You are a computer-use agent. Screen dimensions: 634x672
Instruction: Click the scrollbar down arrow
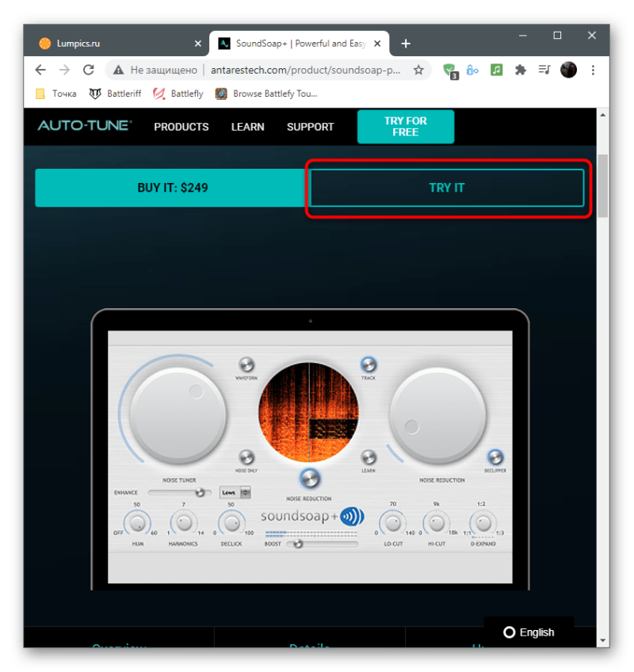pyautogui.click(x=603, y=640)
